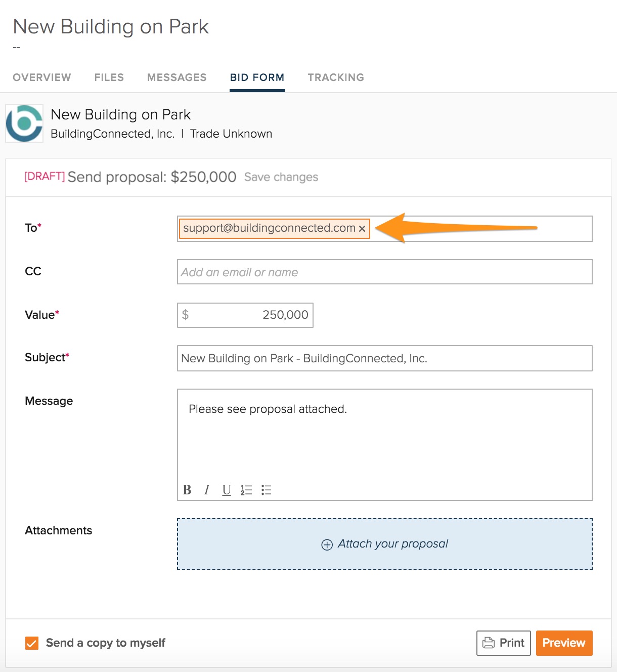Go to the Messages tab
Screen dimensions: 617x672
(177, 77)
